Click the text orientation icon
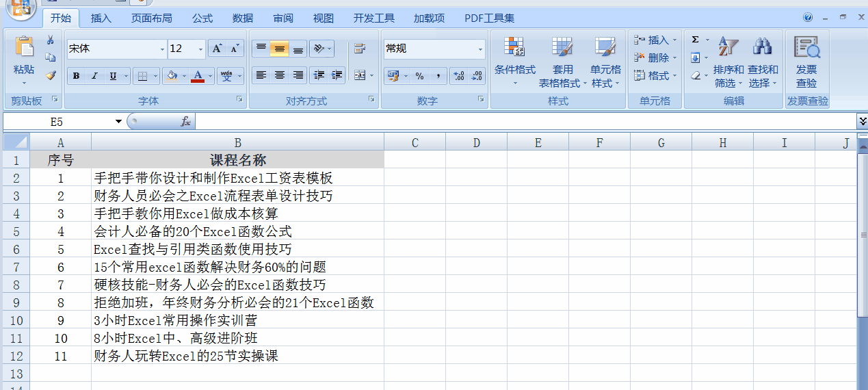The image size is (868, 390). pyautogui.click(x=318, y=49)
